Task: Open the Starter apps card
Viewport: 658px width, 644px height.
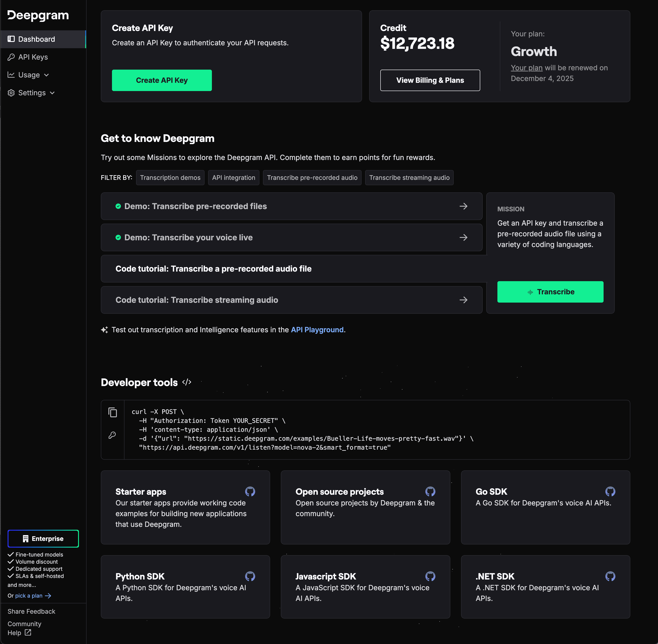Action: tap(185, 507)
